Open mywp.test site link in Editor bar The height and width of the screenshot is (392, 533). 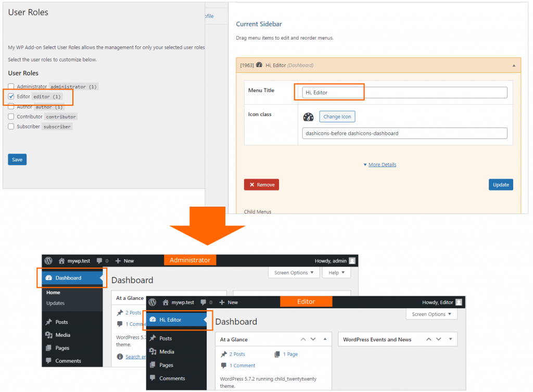click(x=179, y=302)
